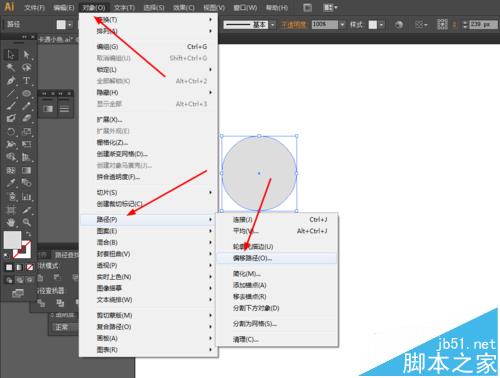This screenshot has width=500, height=378.
Task: Choose 扩展(X)... in the object menu
Action: tap(148, 119)
